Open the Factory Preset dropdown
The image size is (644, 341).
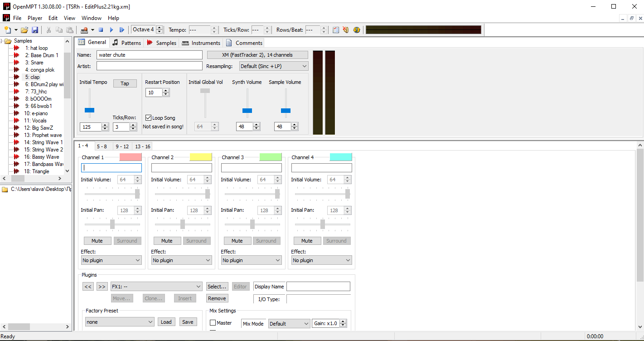(x=120, y=322)
